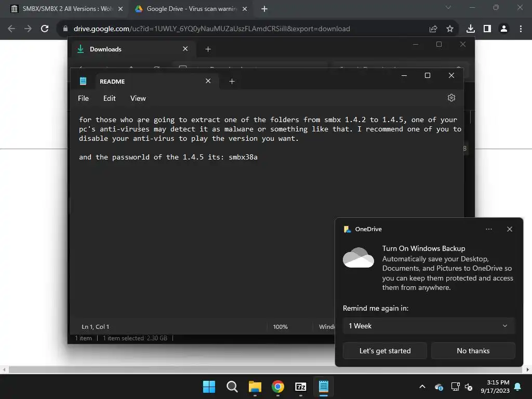This screenshot has height=399, width=532.
Task: Toggle the Chrome side panel
Action: click(487, 29)
